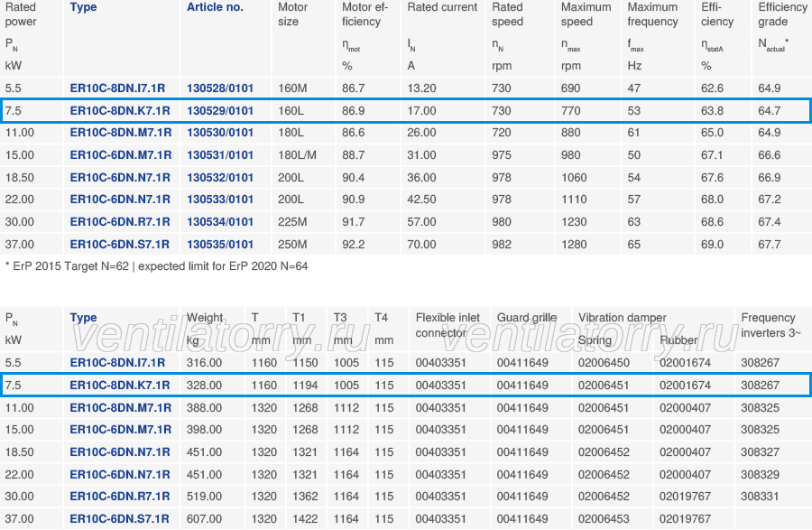Open article number 130529/0101 link
This screenshot has height=530, width=812.
(220, 110)
